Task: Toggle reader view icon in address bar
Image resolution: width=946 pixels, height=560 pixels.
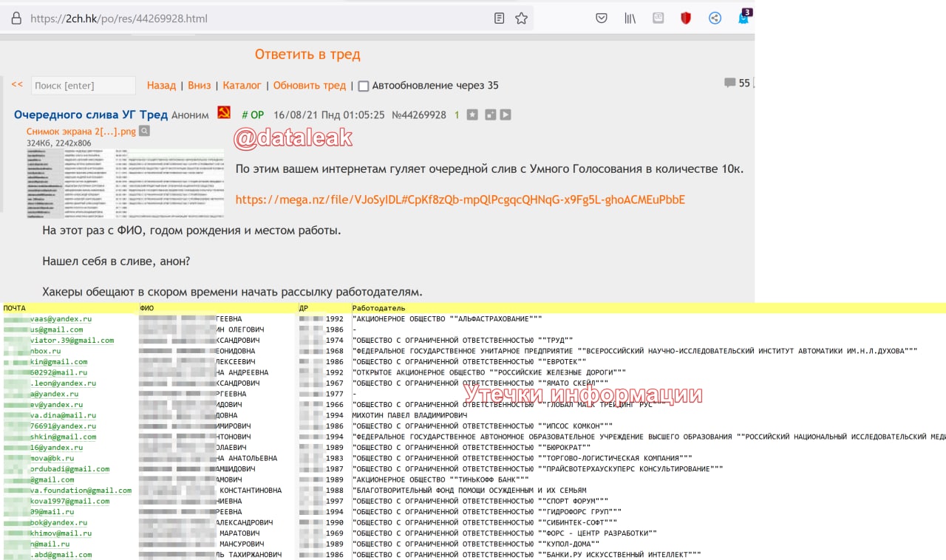Action: pos(500,18)
